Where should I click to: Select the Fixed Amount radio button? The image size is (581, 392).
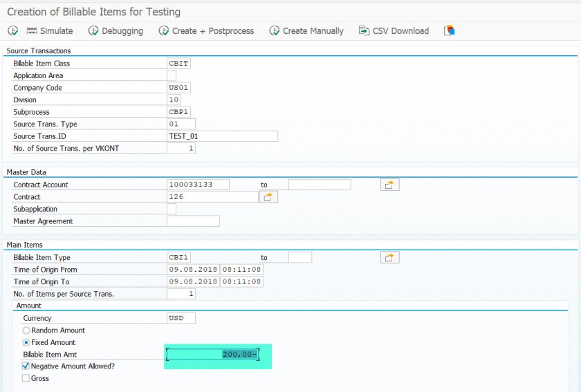coord(26,342)
